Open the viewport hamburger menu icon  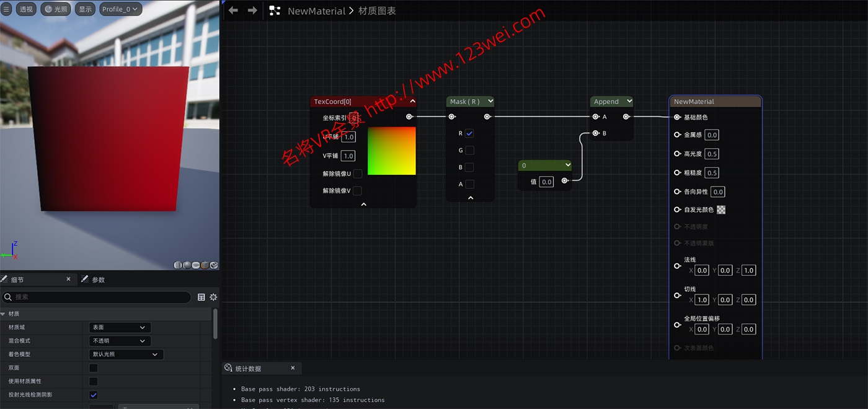pyautogui.click(x=6, y=9)
